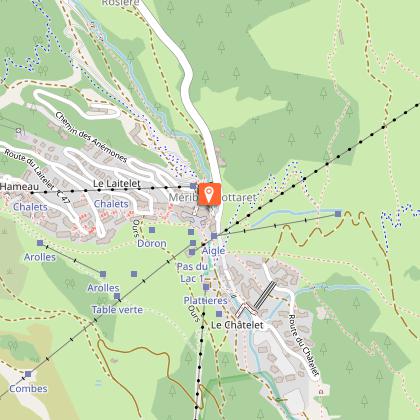Click the orange location pin marker
This screenshot has width=420, height=420.
(209, 194)
